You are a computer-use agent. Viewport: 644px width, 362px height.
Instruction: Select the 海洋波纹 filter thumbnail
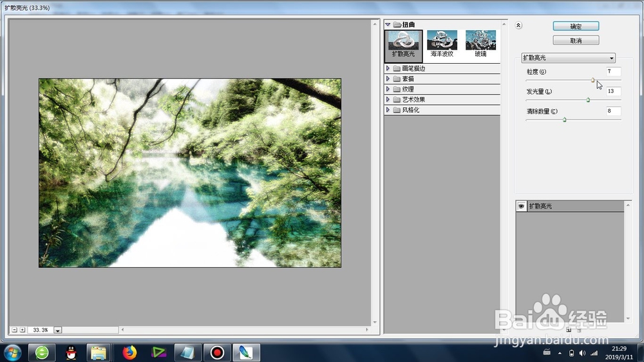point(442,44)
